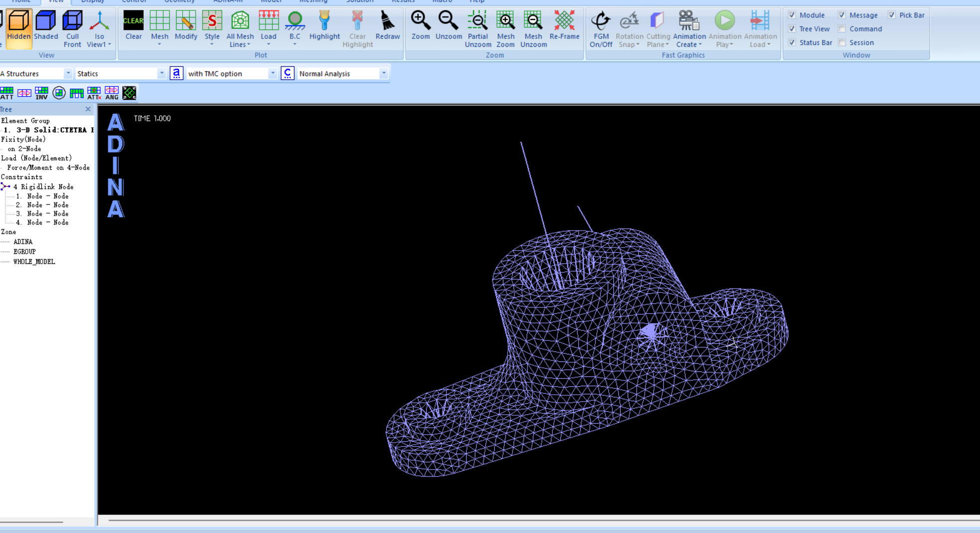The image size is (980, 533).
Task: Enable the Command window checkbox
Action: pyautogui.click(x=842, y=29)
